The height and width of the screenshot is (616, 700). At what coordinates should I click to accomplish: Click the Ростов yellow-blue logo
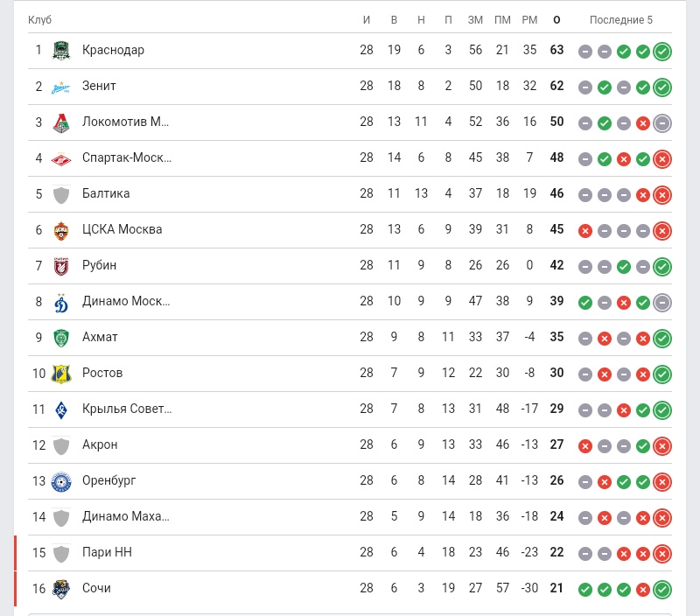(x=61, y=374)
